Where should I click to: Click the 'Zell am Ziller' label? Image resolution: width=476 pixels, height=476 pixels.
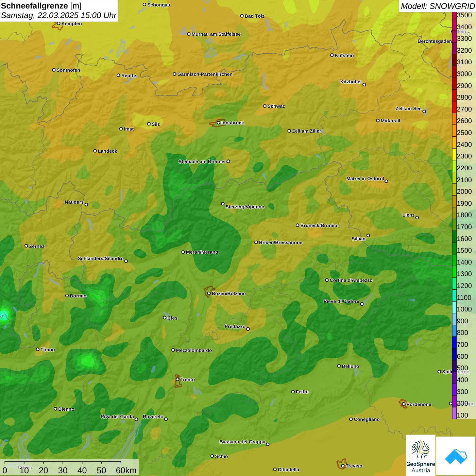(307, 131)
